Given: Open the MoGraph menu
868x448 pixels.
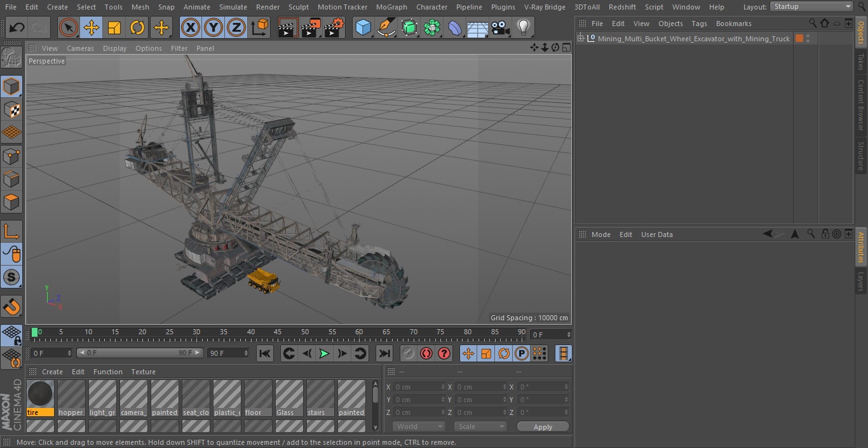Looking at the screenshot, I should [x=391, y=7].
